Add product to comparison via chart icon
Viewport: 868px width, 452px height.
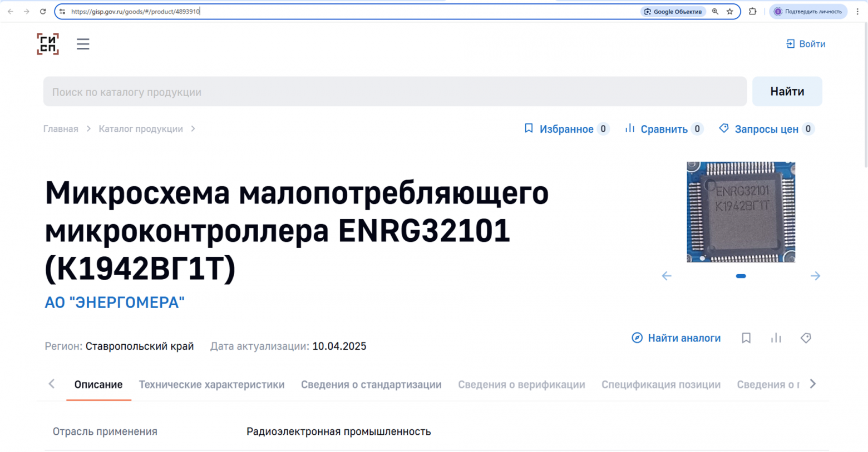[x=776, y=337]
